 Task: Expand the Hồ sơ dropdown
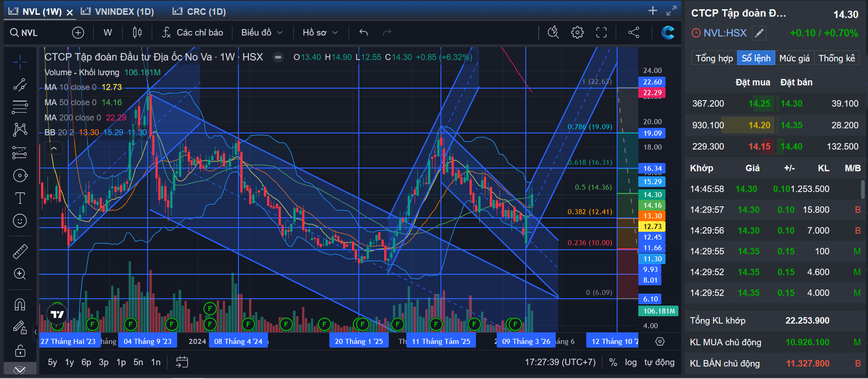(320, 32)
